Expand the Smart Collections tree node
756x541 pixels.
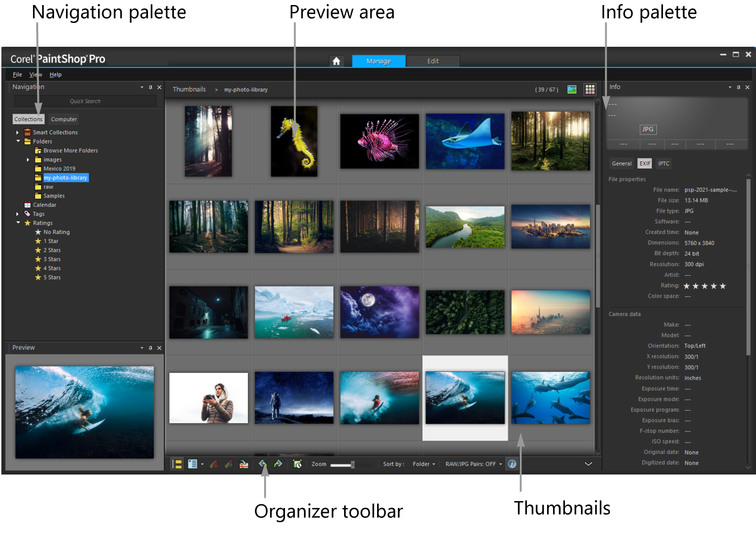click(17, 132)
